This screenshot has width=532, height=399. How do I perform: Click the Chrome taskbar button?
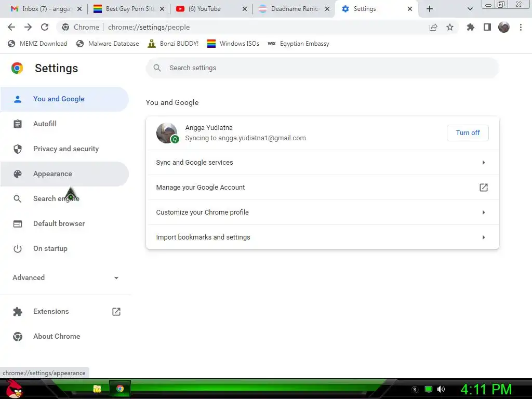120,389
